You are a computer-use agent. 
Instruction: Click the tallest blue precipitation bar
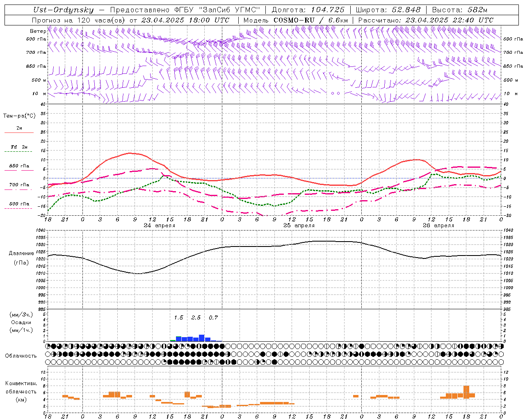[x=202, y=338]
